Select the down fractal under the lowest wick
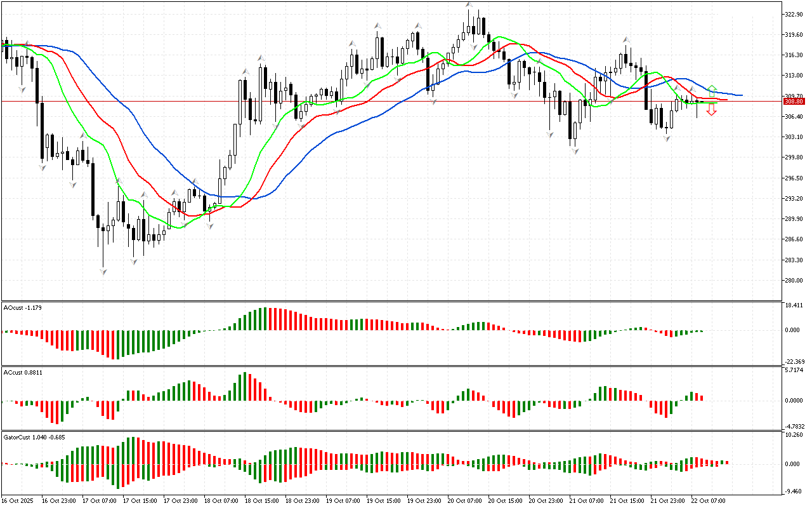The height and width of the screenshot is (508, 812). (103, 272)
